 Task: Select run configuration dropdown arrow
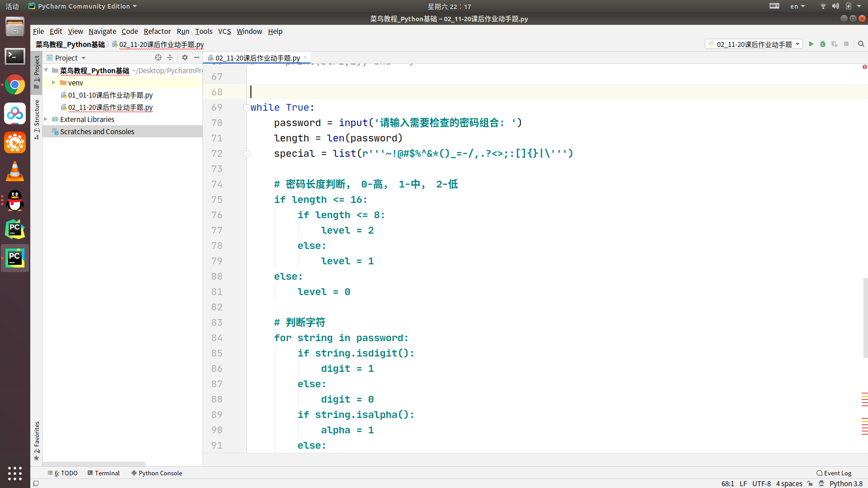(797, 43)
